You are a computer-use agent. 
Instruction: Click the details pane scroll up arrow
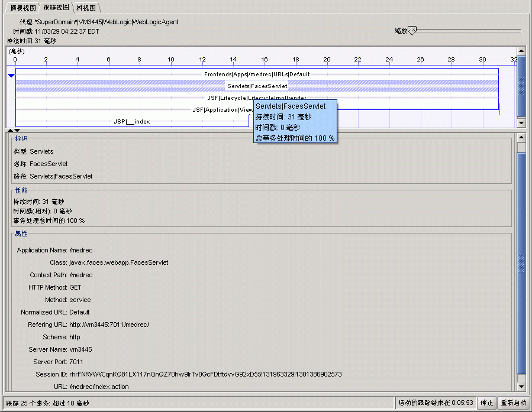(521, 138)
